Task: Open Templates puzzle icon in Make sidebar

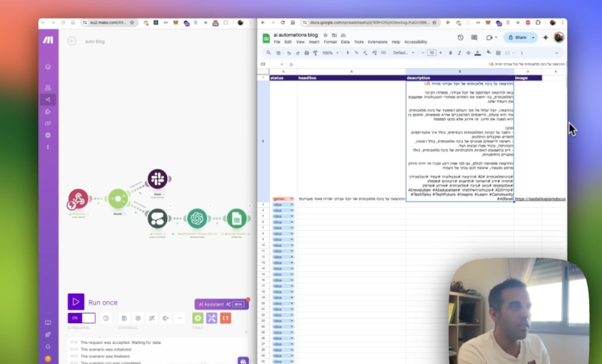Action: 48,112
